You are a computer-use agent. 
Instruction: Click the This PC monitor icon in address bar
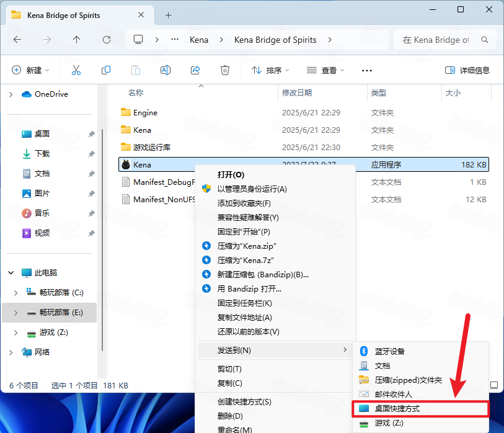pos(138,40)
